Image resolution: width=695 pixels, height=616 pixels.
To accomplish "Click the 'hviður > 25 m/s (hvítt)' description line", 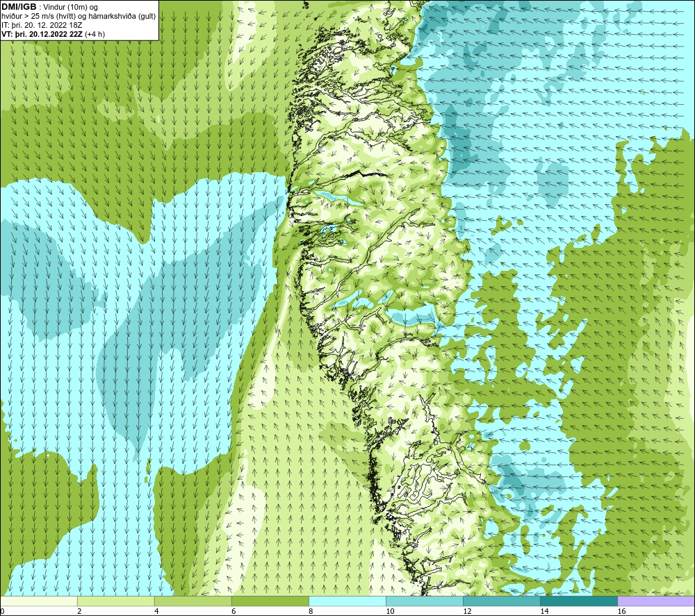I will [79, 16].
